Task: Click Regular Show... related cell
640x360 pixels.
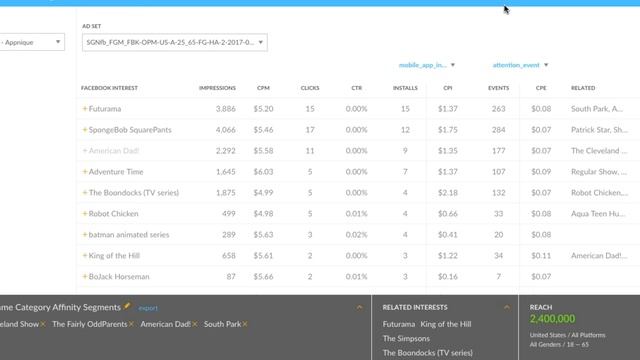Action: pos(599,172)
